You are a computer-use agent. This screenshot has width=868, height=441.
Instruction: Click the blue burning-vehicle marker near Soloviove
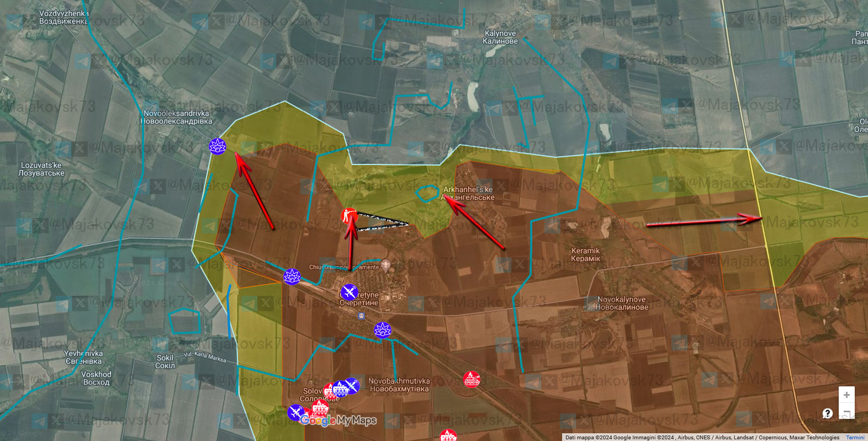pos(340,389)
